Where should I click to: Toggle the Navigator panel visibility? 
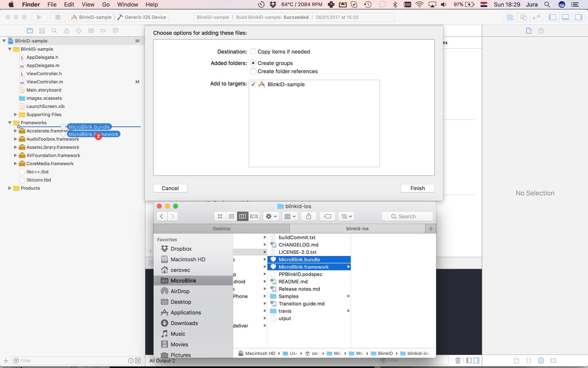552,17
